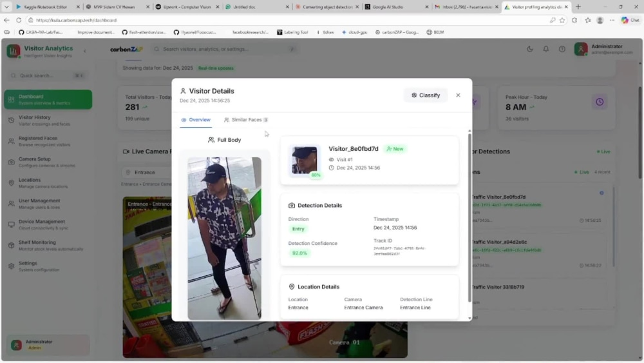Bookmark this page with star icon

tap(562, 20)
